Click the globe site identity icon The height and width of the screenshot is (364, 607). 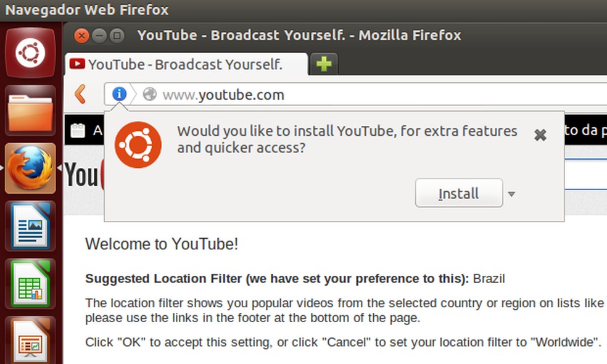pyautogui.click(x=149, y=94)
